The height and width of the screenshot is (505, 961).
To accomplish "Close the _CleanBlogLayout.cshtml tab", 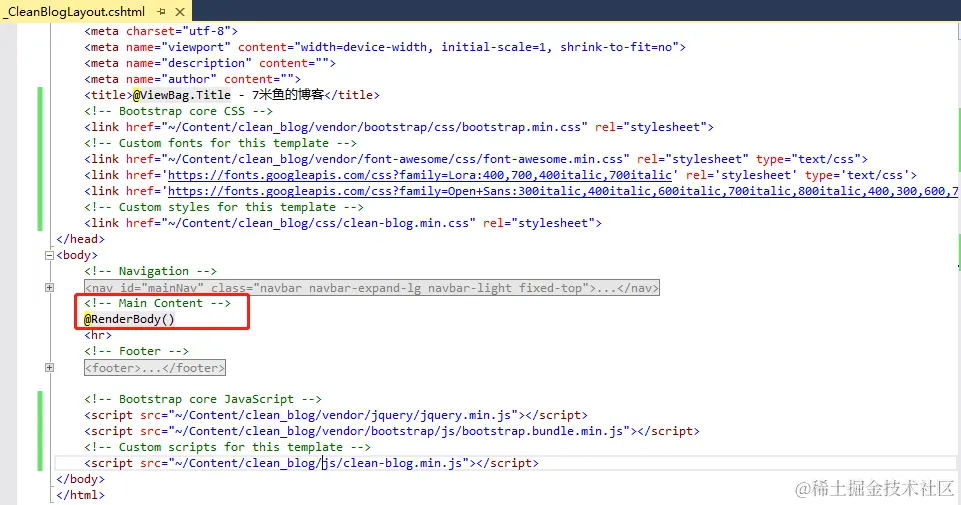I will pos(180,12).
